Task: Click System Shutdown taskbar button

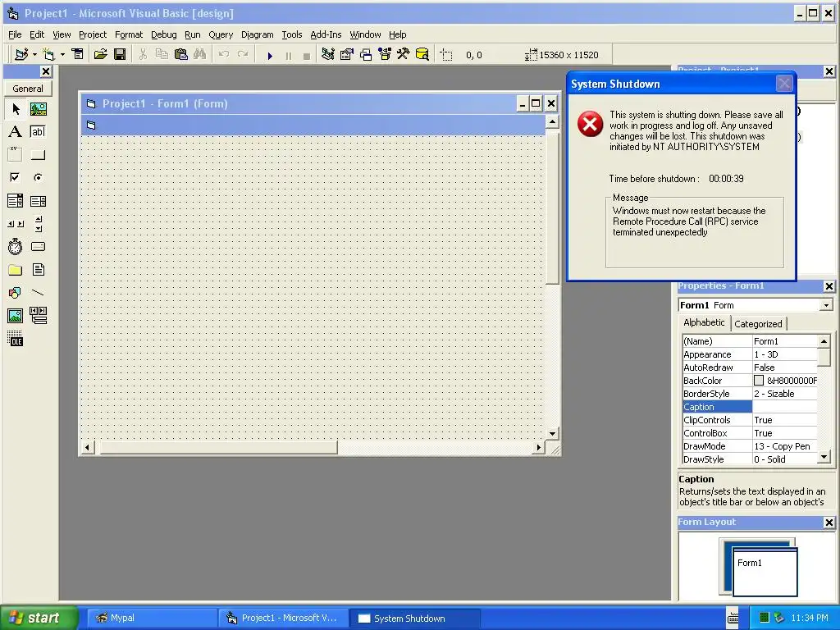Action: coord(414,619)
